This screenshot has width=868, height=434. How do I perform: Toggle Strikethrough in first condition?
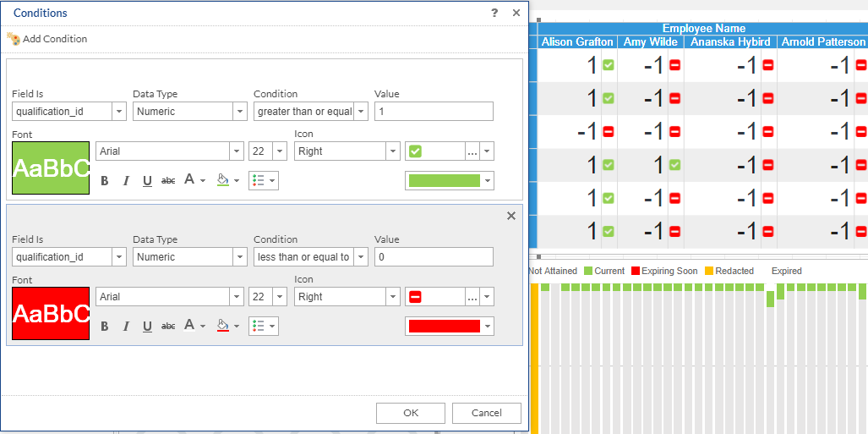[168, 181]
